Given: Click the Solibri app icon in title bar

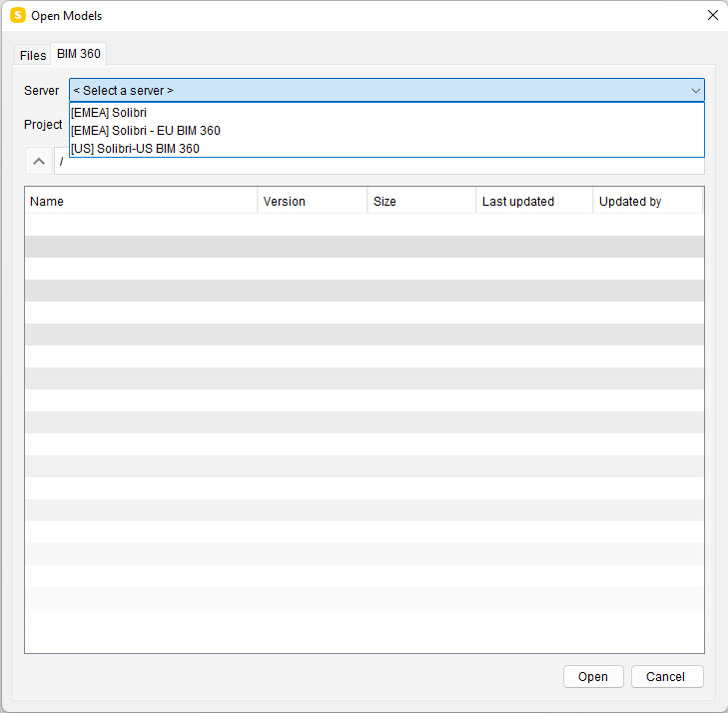Looking at the screenshot, I should point(18,15).
